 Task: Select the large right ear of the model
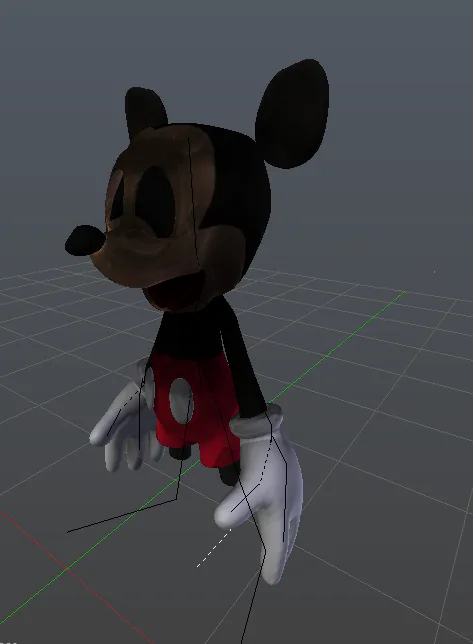tap(292, 114)
